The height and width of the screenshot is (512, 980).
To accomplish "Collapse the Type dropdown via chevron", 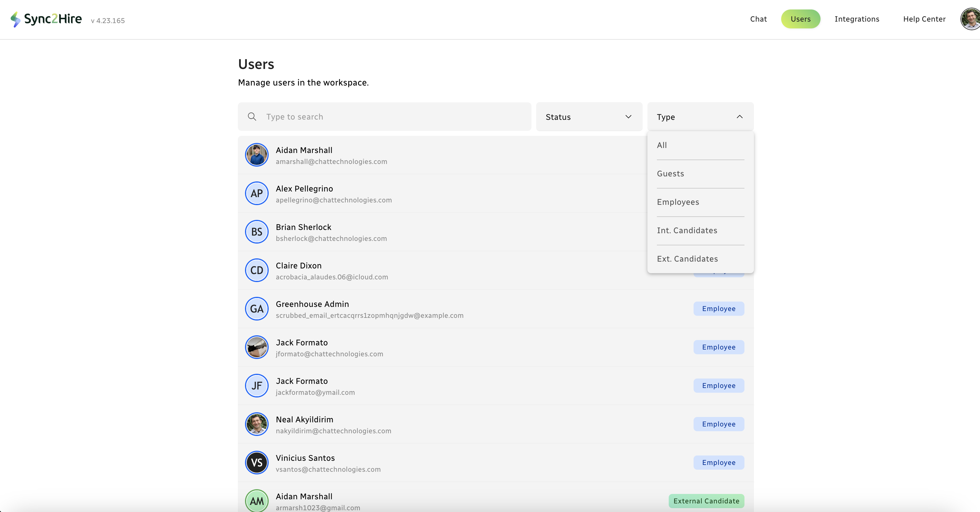I will (739, 117).
